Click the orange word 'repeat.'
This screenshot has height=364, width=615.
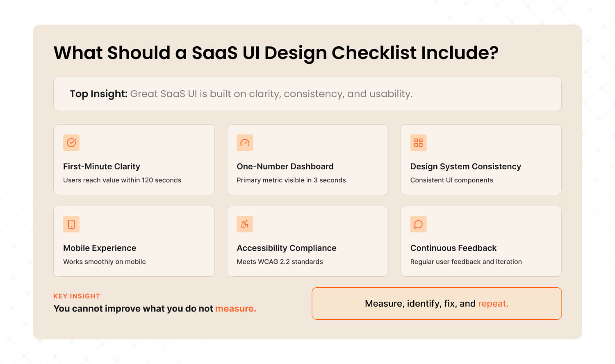pos(493,304)
